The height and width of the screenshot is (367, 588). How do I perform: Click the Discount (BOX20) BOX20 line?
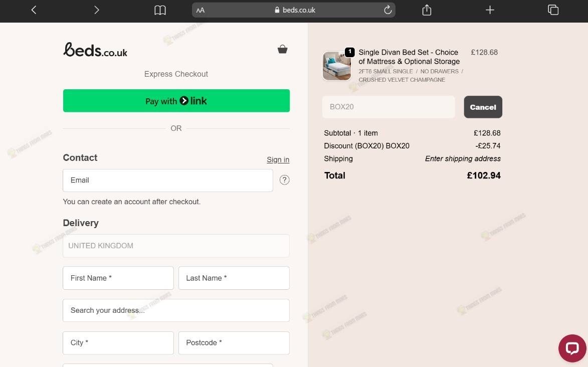pos(367,146)
